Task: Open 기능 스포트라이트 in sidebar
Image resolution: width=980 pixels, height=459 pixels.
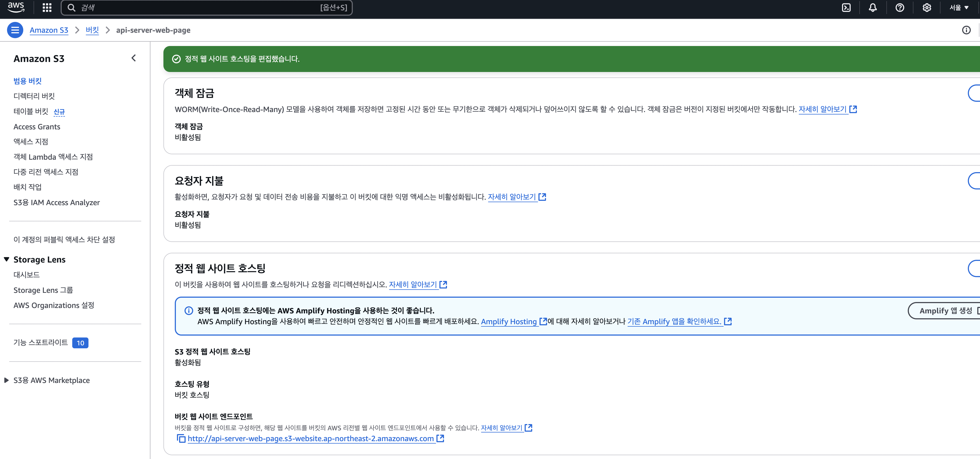Action: pos(41,342)
